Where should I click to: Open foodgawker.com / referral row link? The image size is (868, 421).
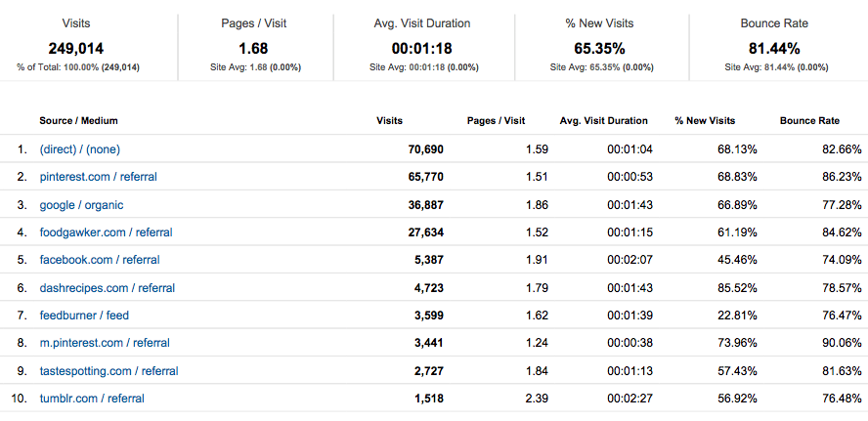tap(103, 232)
